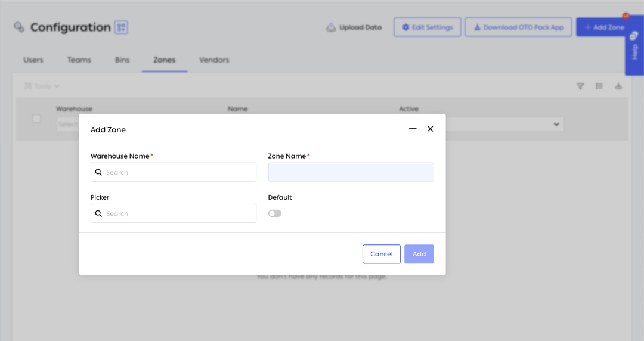The width and height of the screenshot is (644, 341).
Task: Switch to the Teams tab
Action: pyautogui.click(x=79, y=60)
